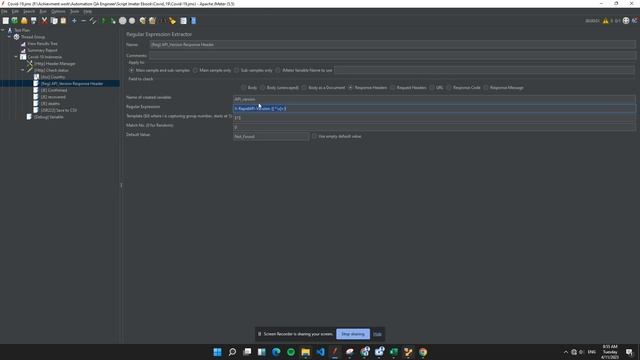The height and width of the screenshot is (360, 640).
Task: Click the Stop test toolbar icon
Action: (122, 20)
